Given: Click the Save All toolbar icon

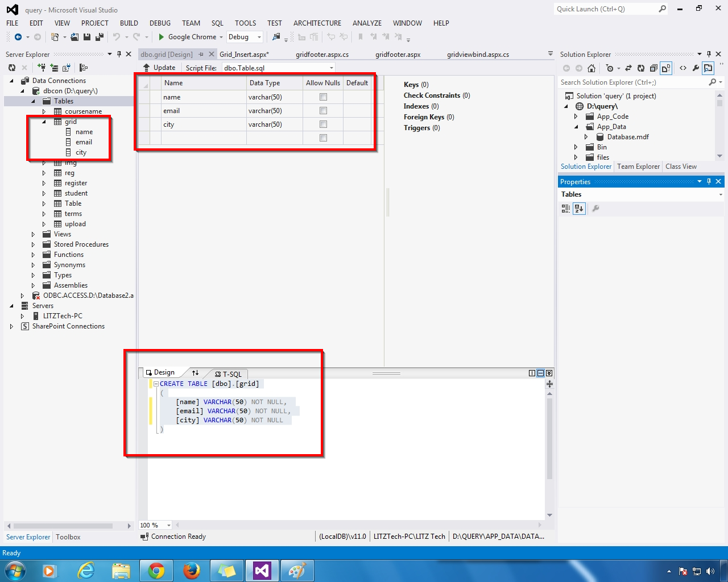Looking at the screenshot, I should click(100, 37).
